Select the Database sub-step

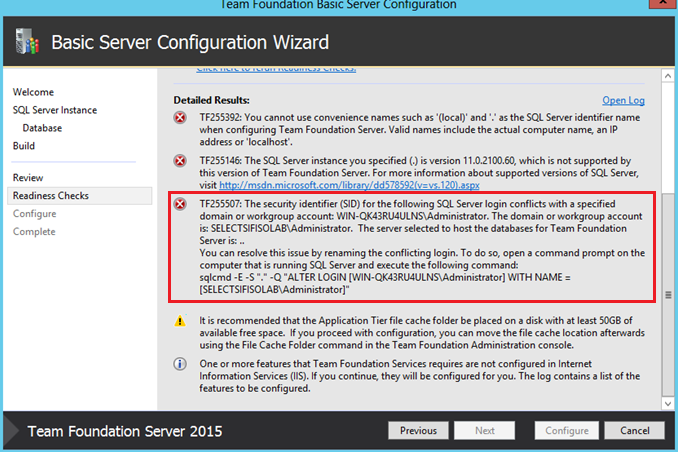42,128
